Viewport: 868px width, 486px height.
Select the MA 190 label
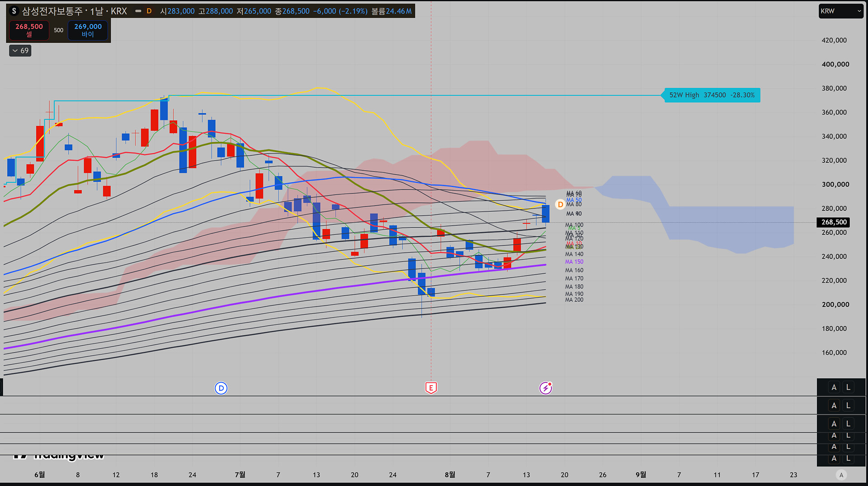point(574,294)
